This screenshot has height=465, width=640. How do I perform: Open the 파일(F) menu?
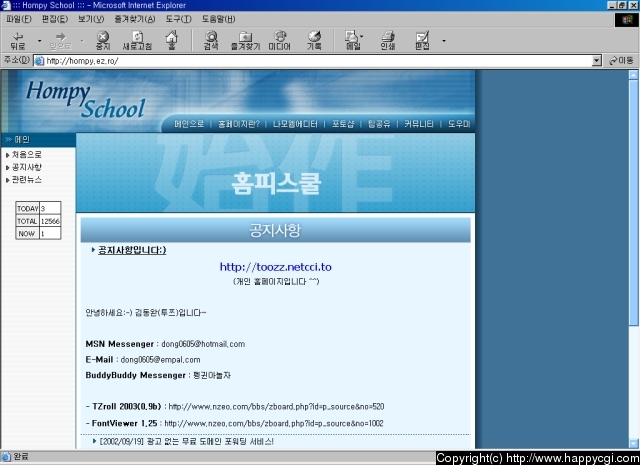pos(19,19)
